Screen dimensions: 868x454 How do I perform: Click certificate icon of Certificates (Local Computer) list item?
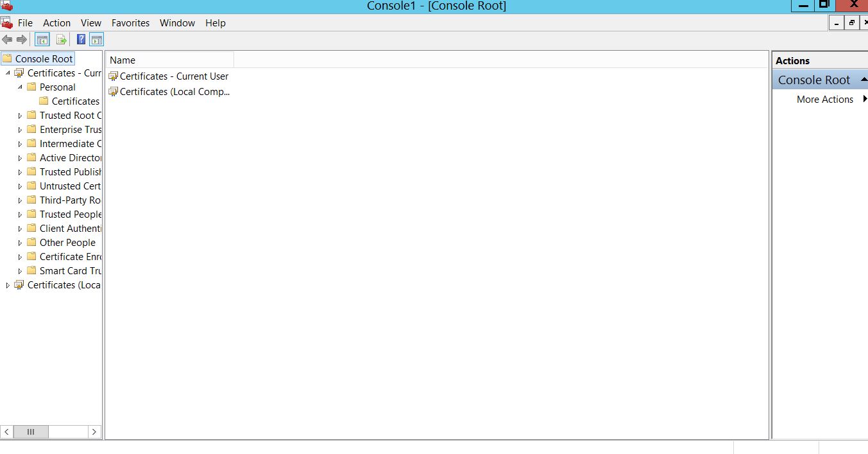pos(114,92)
